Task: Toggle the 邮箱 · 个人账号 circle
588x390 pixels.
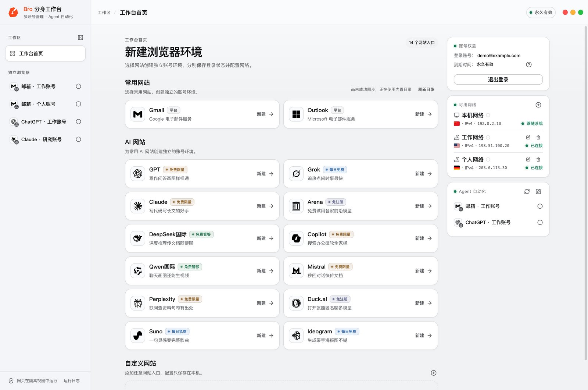Action: click(x=78, y=104)
